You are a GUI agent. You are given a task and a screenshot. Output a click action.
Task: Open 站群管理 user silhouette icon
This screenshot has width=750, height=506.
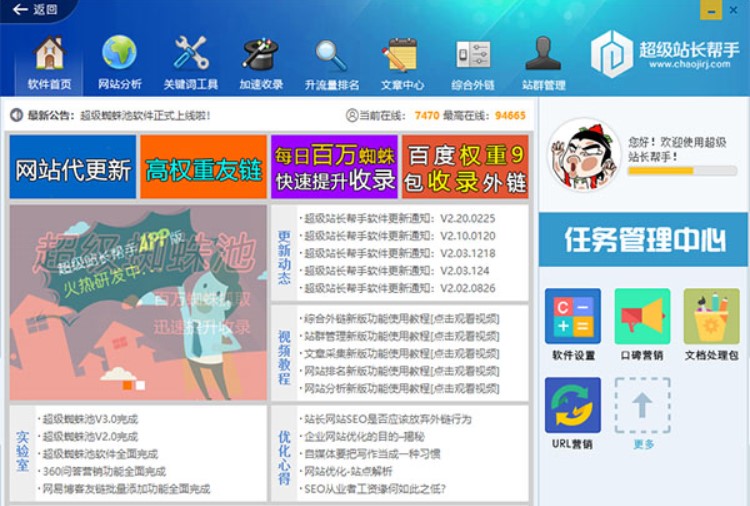click(x=543, y=54)
